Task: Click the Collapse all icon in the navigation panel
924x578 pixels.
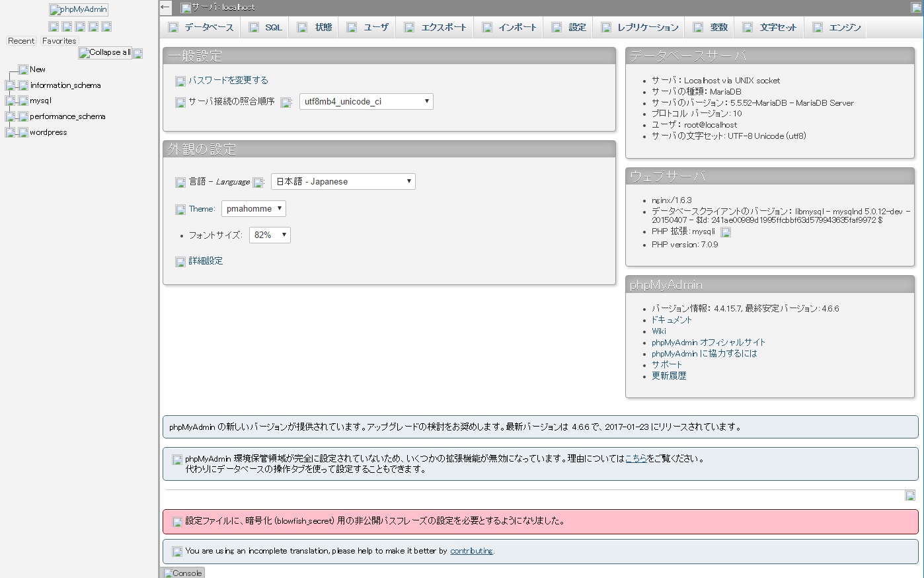Action: pos(105,53)
